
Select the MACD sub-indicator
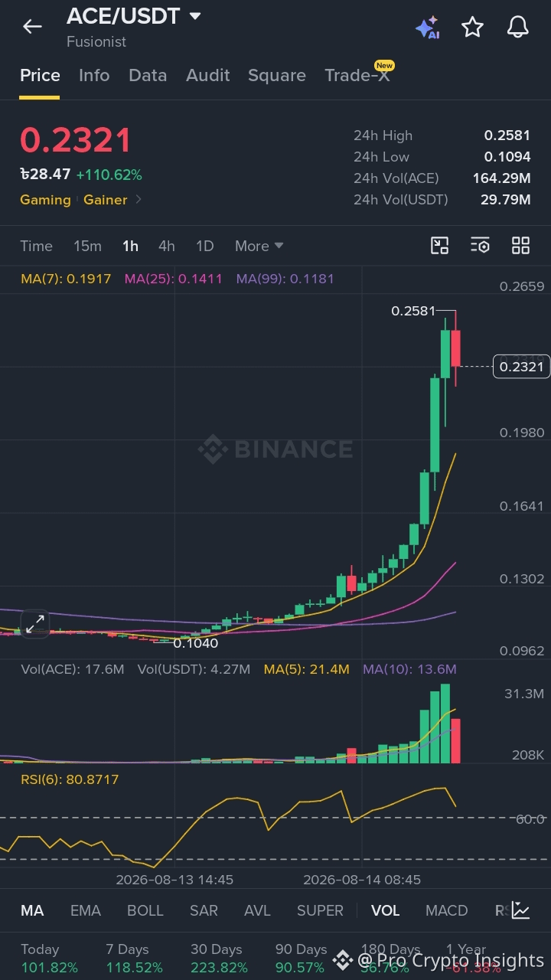click(447, 910)
